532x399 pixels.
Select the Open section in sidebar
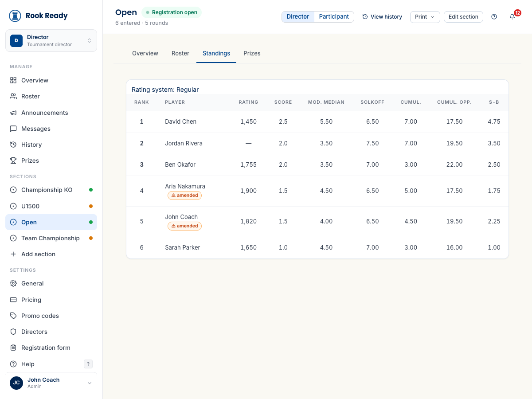(x=51, y=222)
